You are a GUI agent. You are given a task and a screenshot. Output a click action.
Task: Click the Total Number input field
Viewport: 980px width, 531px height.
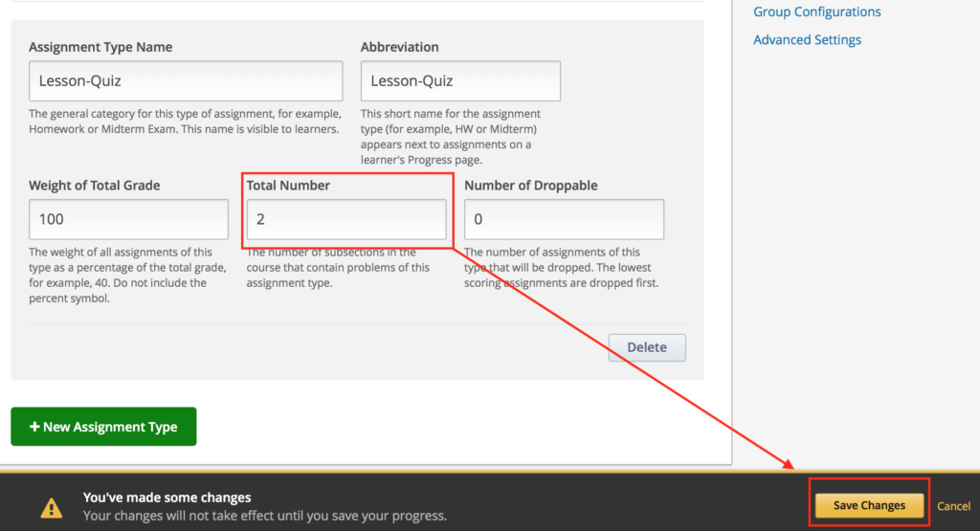346,219
